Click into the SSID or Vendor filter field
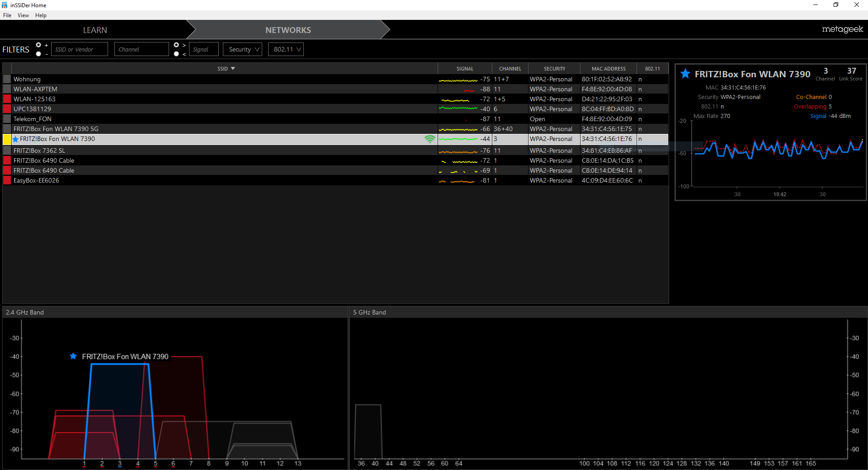The width and height of the screenshot is (868, 470). pos(80,49)
